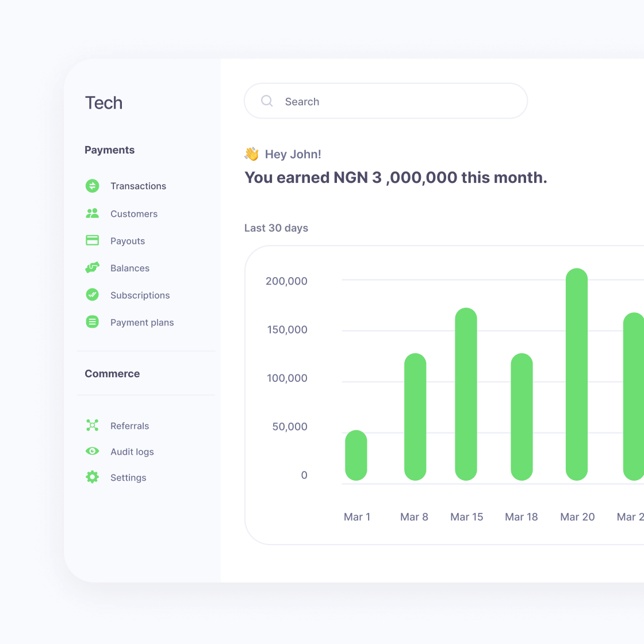Click the 200,000 axis label
The height and width of the screenshot is (644, 644).
pyautogui.click(x=286, y=281)
